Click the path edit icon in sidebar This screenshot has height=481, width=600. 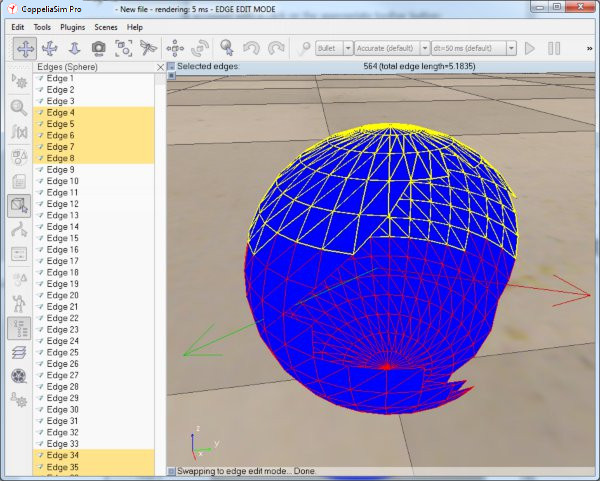point(19,230)
